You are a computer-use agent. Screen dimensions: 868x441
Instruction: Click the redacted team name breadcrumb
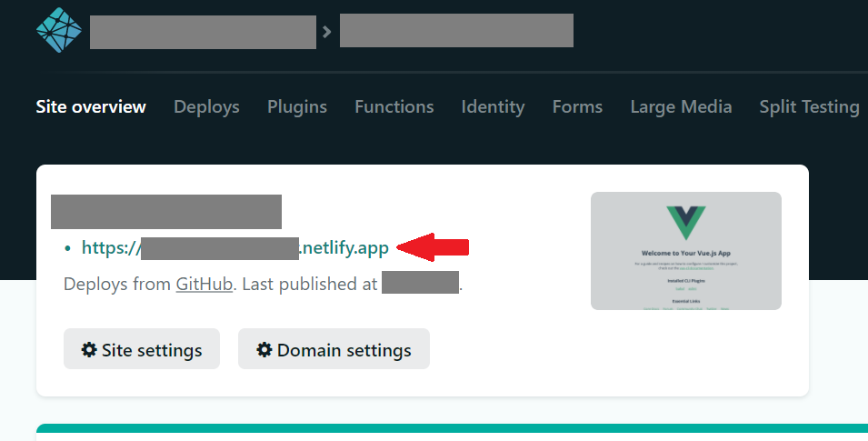204,32
